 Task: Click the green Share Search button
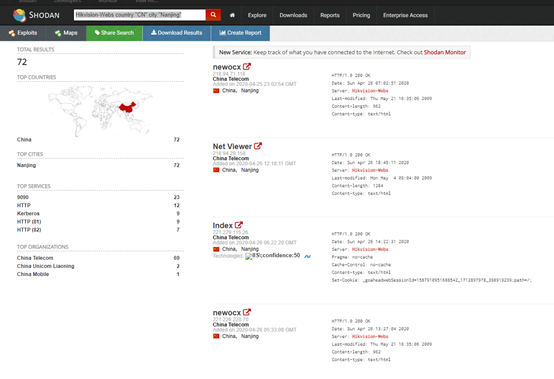coord(114,33)
